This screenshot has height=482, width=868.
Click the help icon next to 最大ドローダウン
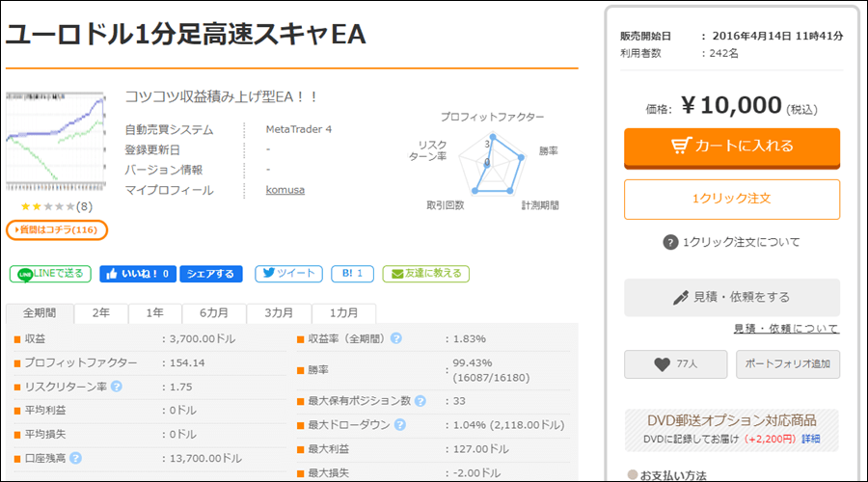point(399,424)
